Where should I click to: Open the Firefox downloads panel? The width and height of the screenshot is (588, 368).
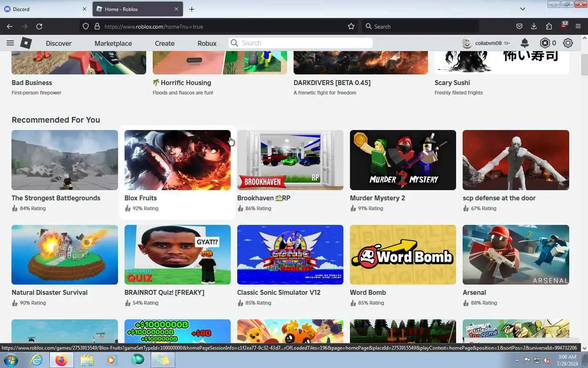click(x=534, y=27)
